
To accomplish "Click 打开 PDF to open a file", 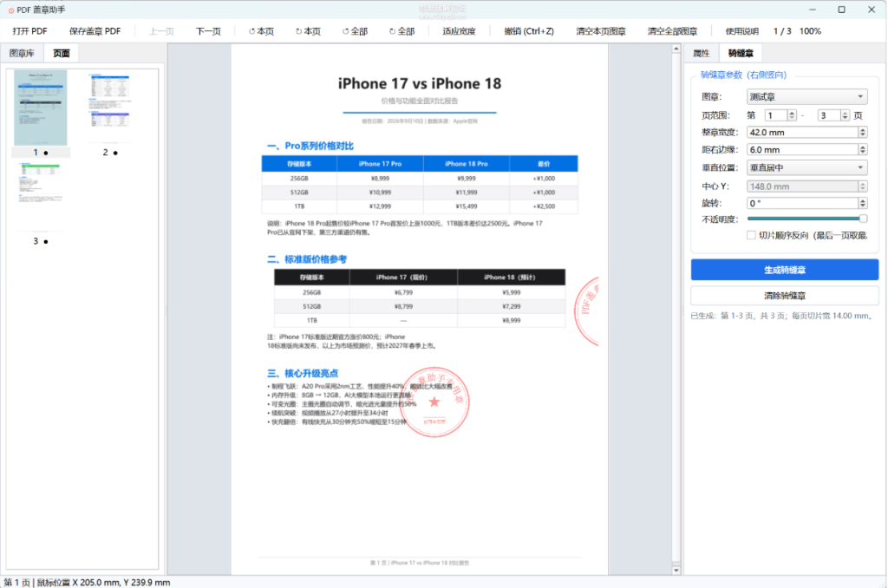I will point(30,31).
